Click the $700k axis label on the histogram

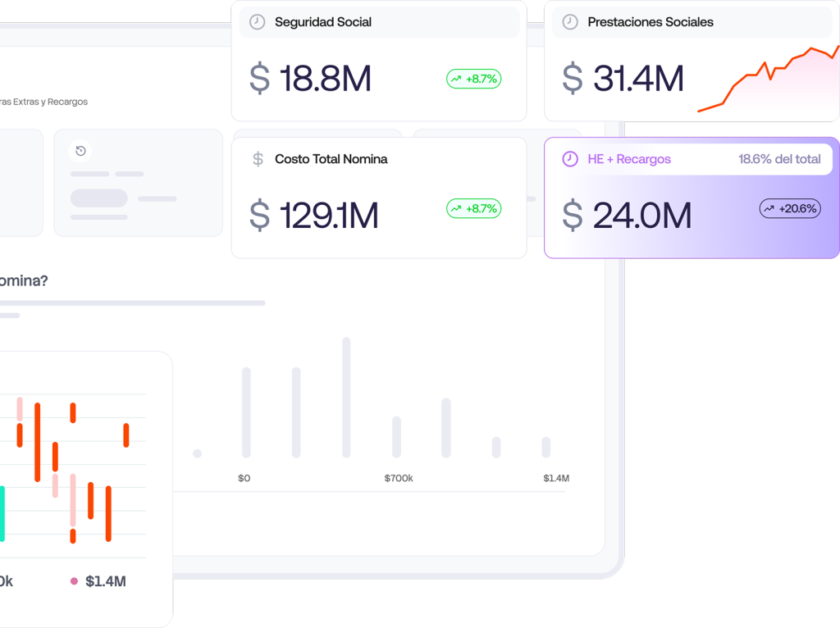[x=399, y=478]
